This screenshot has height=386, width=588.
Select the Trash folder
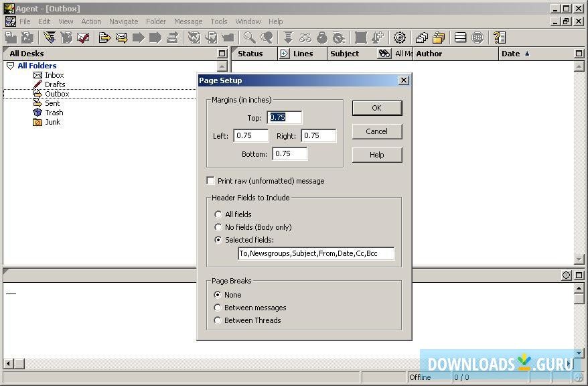(x=54, y=113)
